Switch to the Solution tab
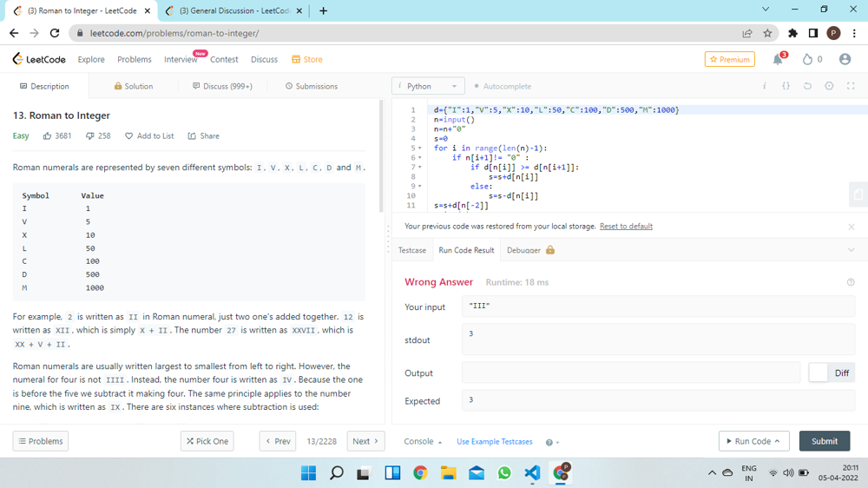The width and height of the screenshot is (868, 488). click(134, 86)
